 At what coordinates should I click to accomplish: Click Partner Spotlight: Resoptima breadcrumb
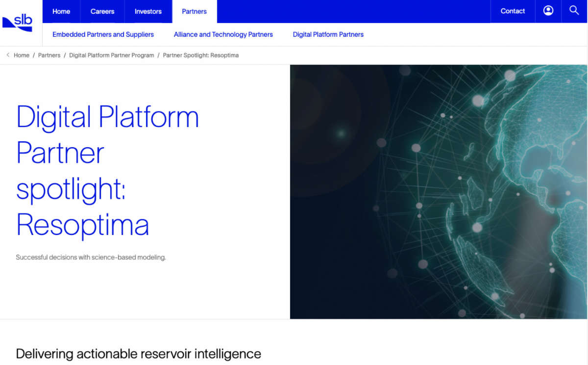coord(200,55)
